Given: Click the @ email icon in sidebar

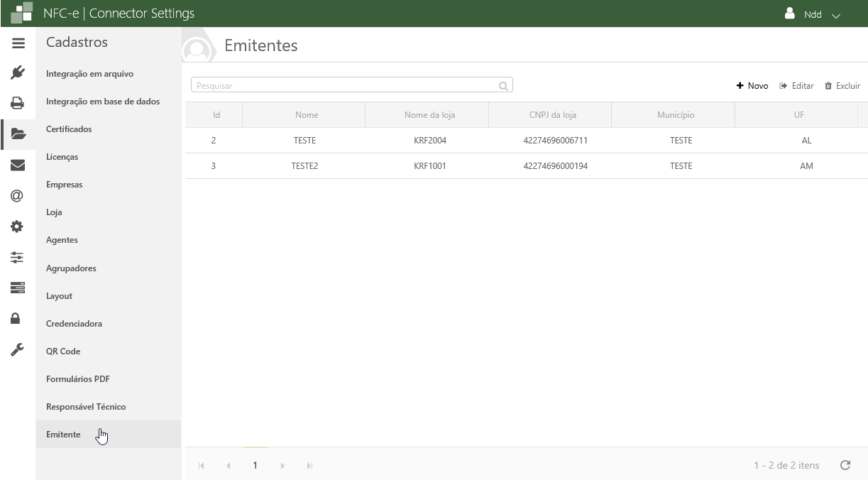Looking at the screenshot, I should pyautogui.click(x=18, y=196).
